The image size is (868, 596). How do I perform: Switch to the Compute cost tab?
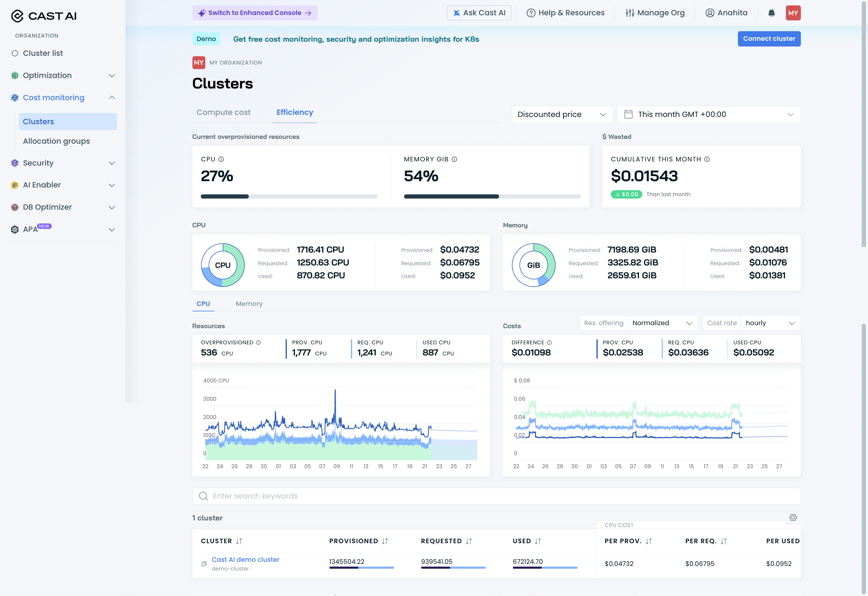pos(223,112)
